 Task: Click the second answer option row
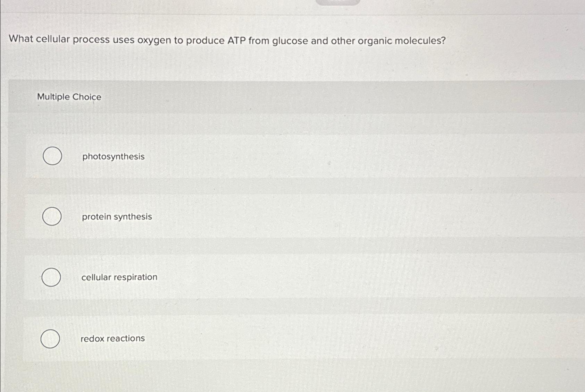click(243, 216)
